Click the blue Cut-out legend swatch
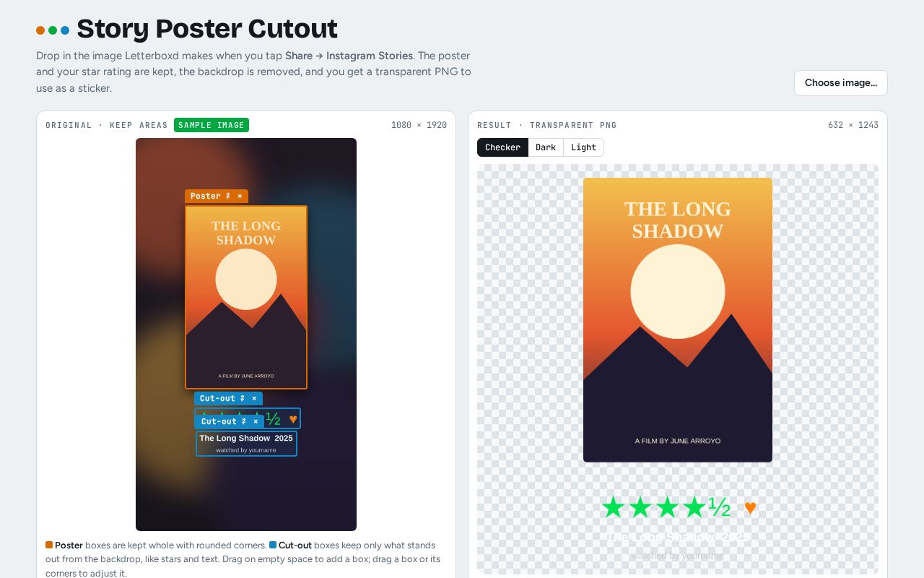 [273, 545]
